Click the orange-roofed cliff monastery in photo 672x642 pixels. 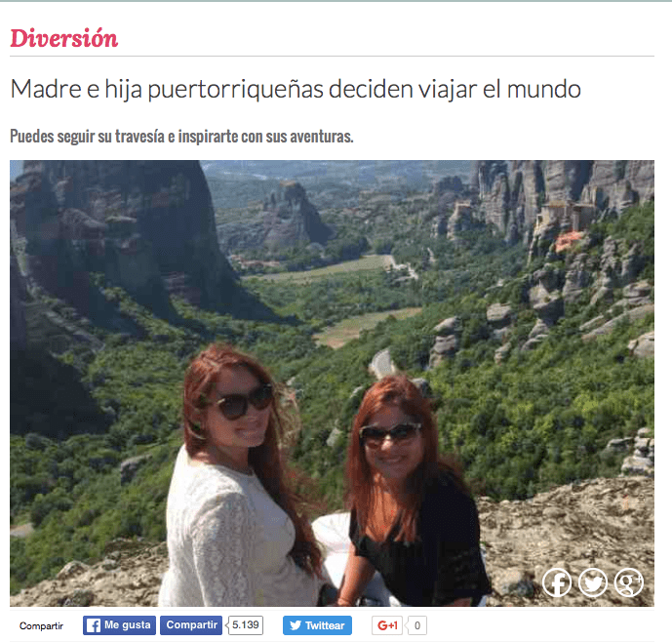coord(568,240)
